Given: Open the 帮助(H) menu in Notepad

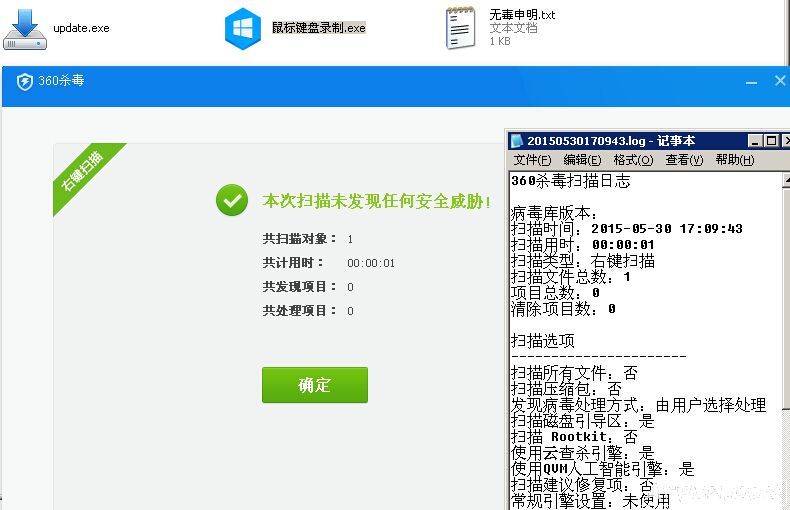Looking at the screenshot, I should click(x=735, y=160).
